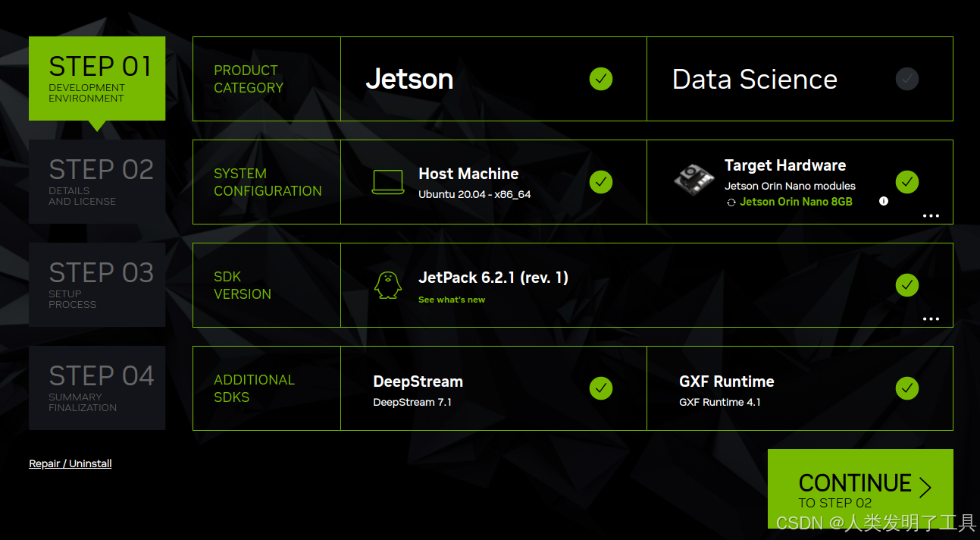980x540 pixels.
Task: Click the laptop icon beside Host Machine
Action: click(x=388, y=182)
